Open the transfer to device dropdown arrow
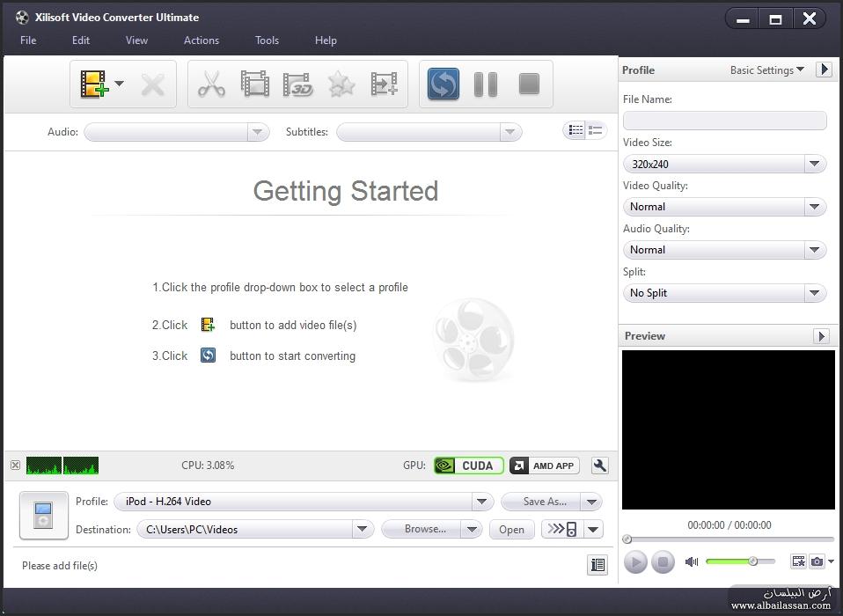The height and width of the screenshot is (616, 843). pyautogui.click(x=593, y=529)
